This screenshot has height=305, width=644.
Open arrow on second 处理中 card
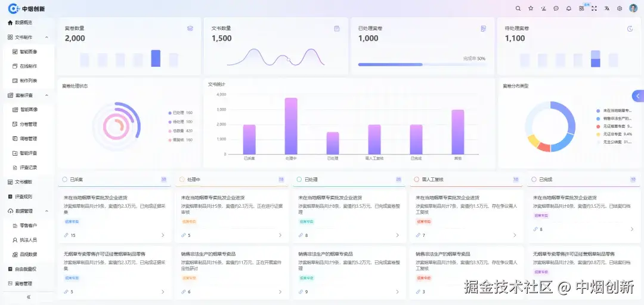click(280, 291)
